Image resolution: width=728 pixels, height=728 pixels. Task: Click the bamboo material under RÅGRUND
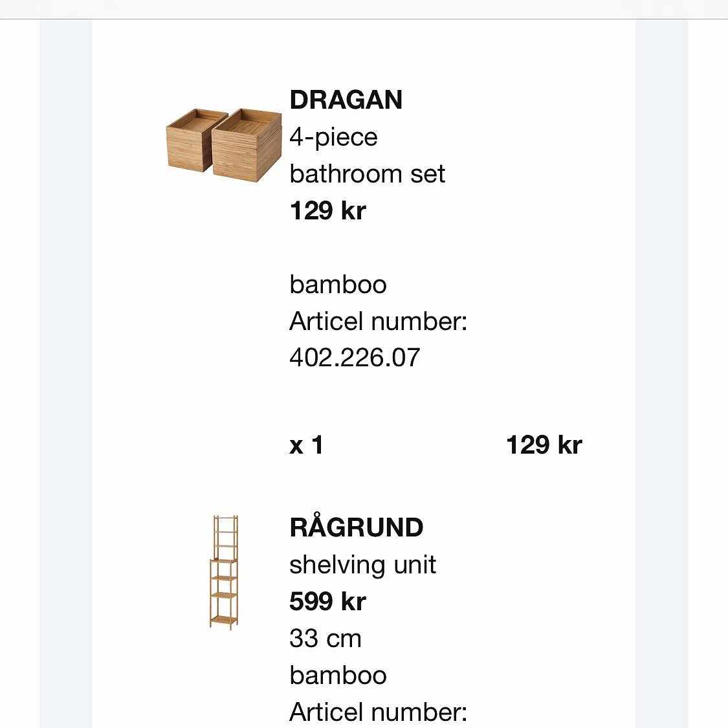tap(338, 676)
